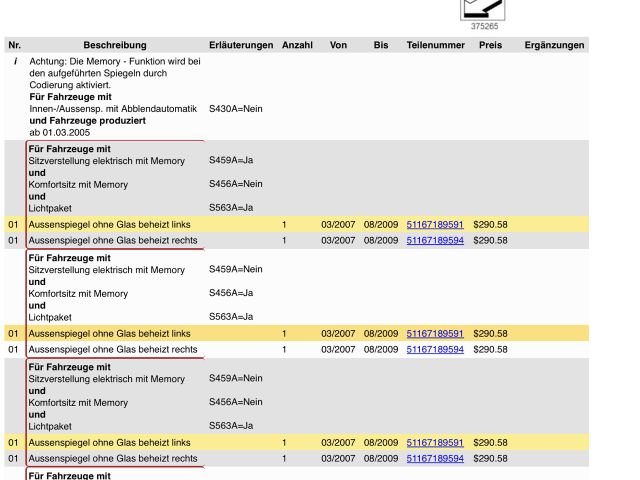640x480 pixels.
Task: Click the info 'i' icon in Nr. column
Action: point(15,61)
